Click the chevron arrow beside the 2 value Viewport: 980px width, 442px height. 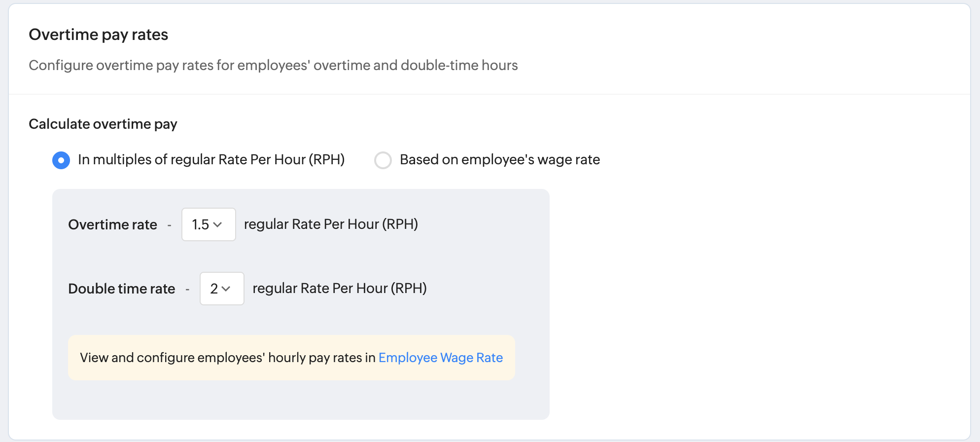(x=226, y=289)
